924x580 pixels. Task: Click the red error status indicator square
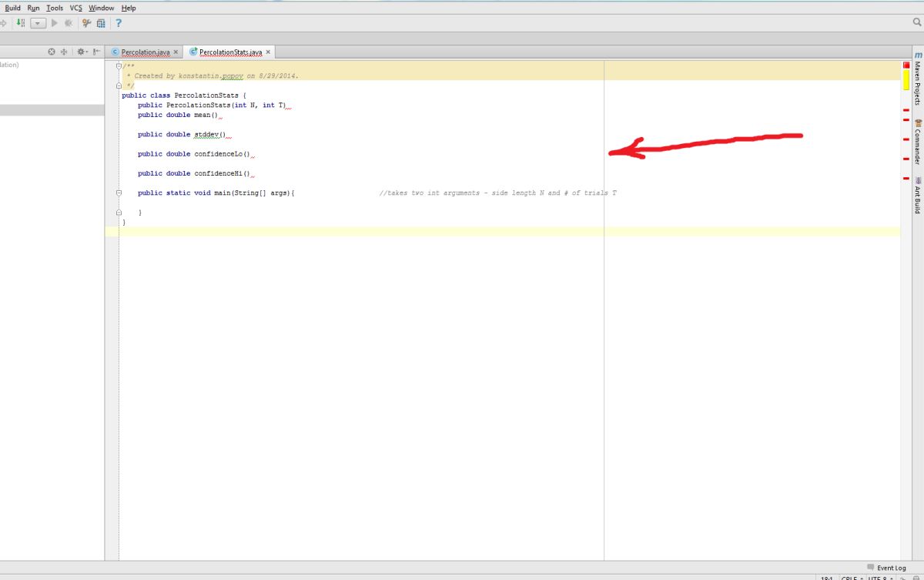click(x=906, y=65)
